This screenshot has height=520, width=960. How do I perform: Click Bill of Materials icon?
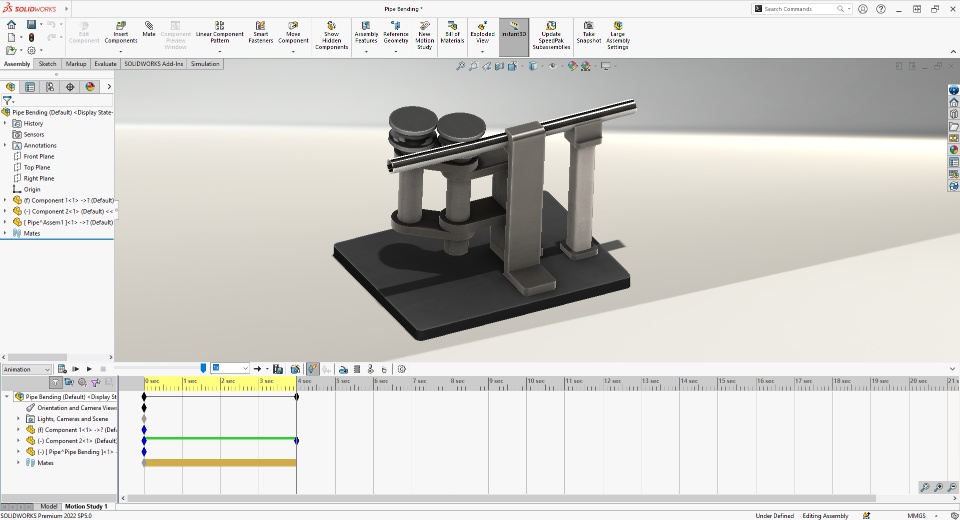click(x=452, y=31)
